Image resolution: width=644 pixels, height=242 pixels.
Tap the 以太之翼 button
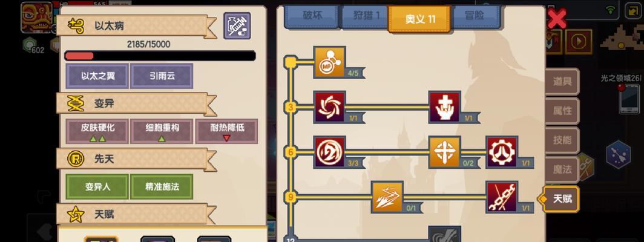pyautogui.click(x=97, y=76)
